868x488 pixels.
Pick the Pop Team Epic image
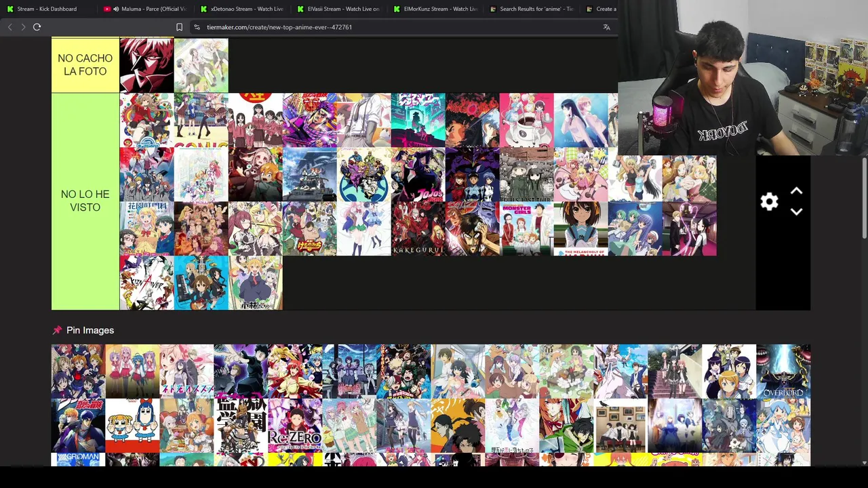coord(132,426)
